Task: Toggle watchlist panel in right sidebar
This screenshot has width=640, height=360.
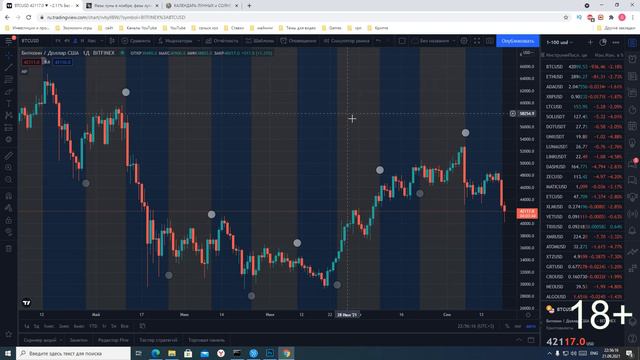Action: [x=632, y=43]
